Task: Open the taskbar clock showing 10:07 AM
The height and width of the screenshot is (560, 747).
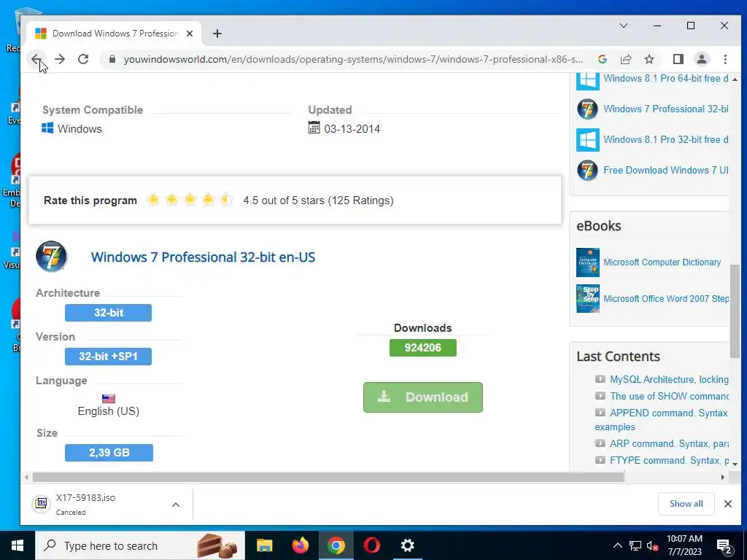Action: 684,545
